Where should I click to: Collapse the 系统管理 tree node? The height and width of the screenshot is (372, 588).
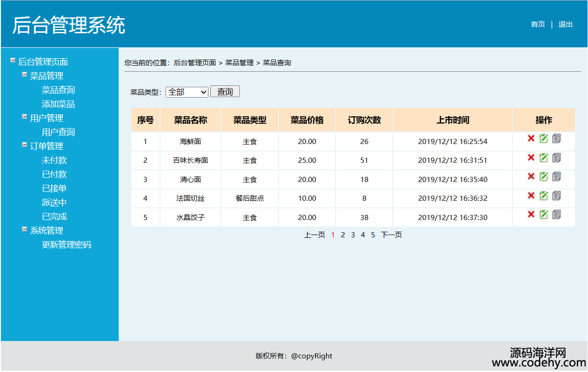(24, 229)
